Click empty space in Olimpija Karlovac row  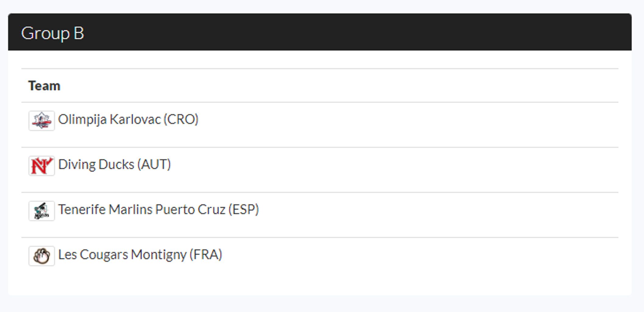[409, 125]
